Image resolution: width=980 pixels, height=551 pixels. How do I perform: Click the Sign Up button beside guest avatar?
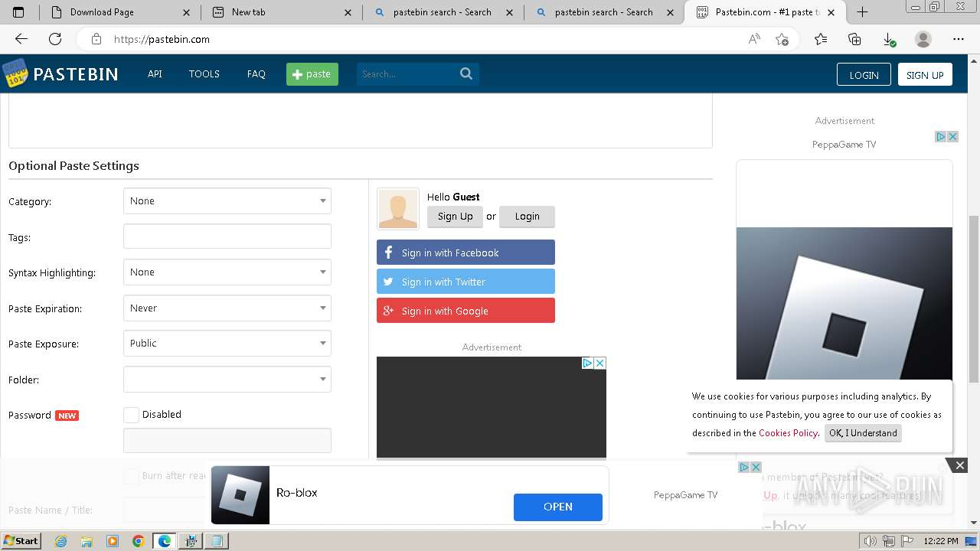coord(456,217)
